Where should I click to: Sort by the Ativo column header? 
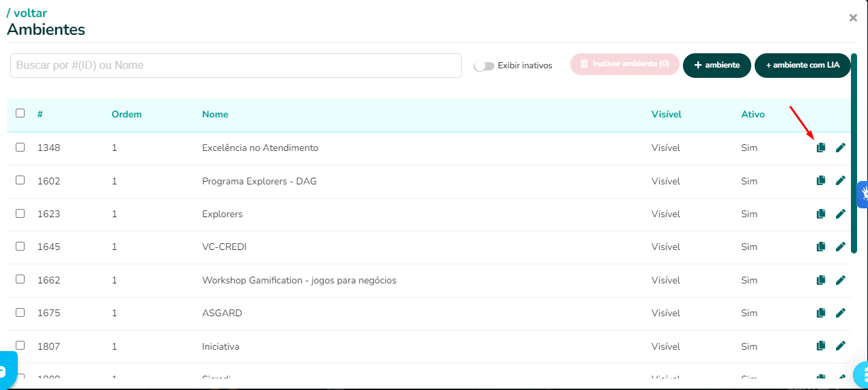tap(753, 114)
